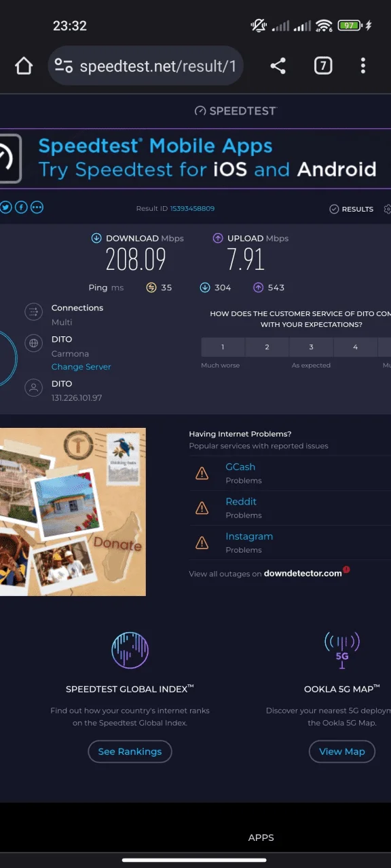Click See Rankings button
391x868 pixels.
tap(130, 751)
